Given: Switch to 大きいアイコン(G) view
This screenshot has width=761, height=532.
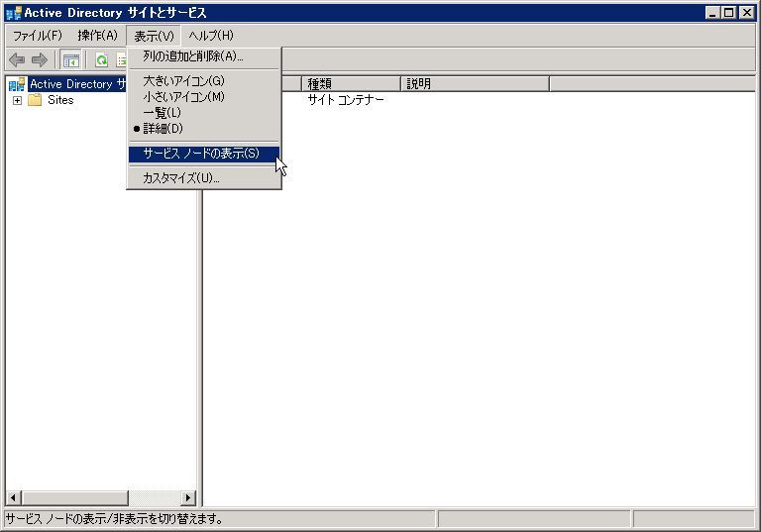Looking at the screenshot, I should [204, 80].
